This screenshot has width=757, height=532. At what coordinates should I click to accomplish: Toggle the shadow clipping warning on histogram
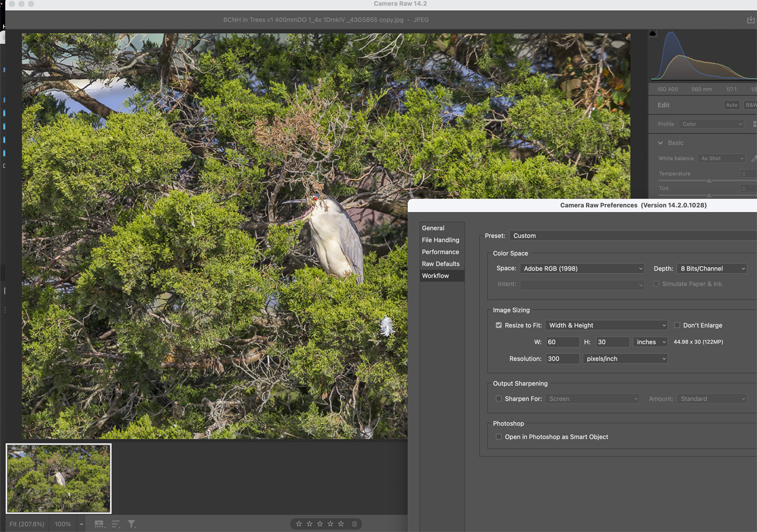point(653,34)
